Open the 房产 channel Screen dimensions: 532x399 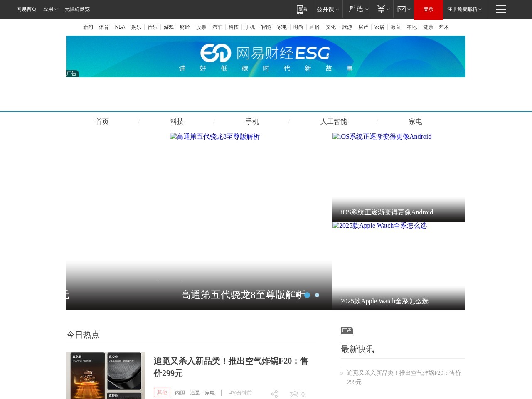point(363,27)
